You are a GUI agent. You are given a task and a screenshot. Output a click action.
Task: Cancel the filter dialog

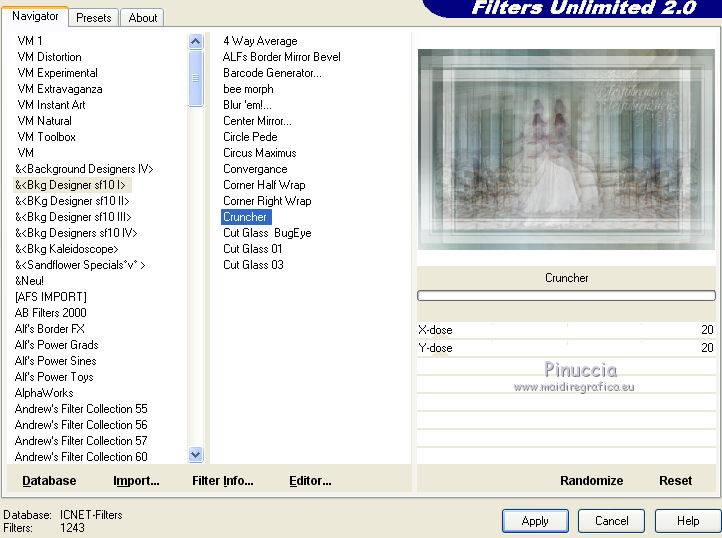coord(611,521)
